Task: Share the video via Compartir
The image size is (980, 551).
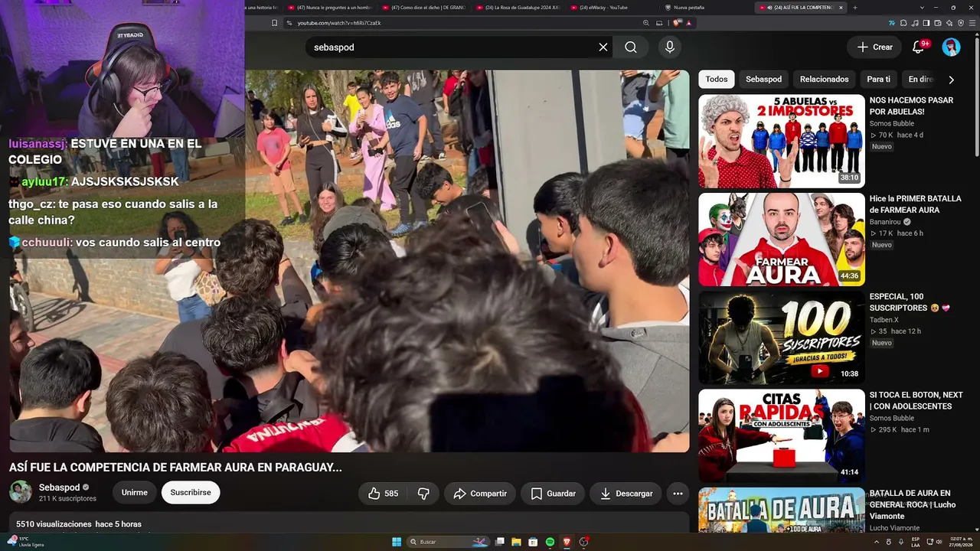Action: click(x=480, y=494)
